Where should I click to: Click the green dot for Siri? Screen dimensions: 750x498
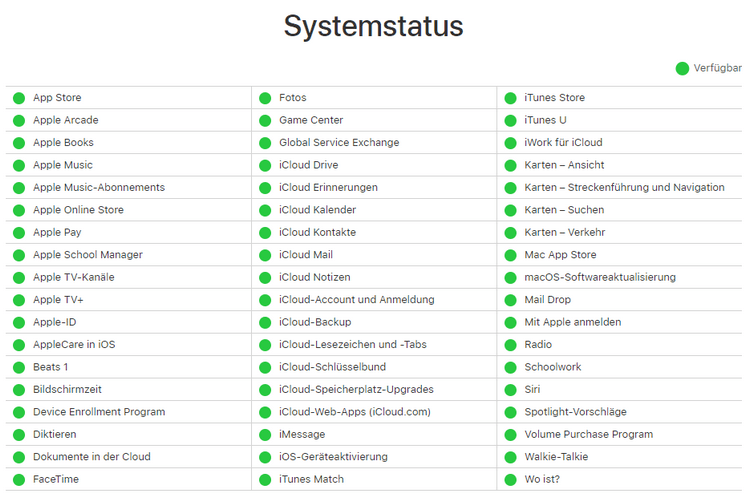point(510,390)
